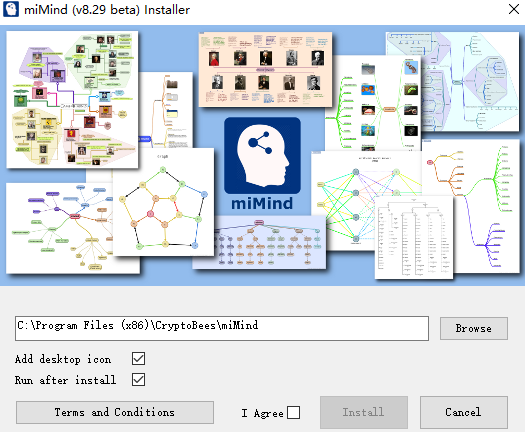
Task: Click the Install button
Action: 364,412
